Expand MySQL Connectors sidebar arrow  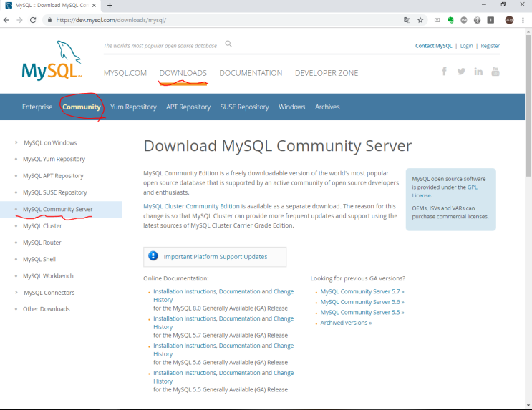pos(16,292)
